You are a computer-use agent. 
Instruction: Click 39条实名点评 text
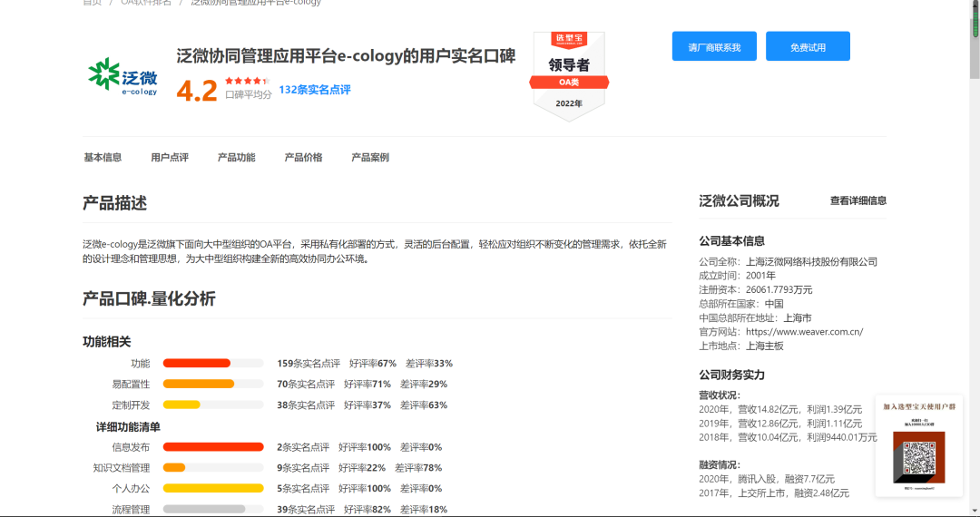[x=306, y=510]
